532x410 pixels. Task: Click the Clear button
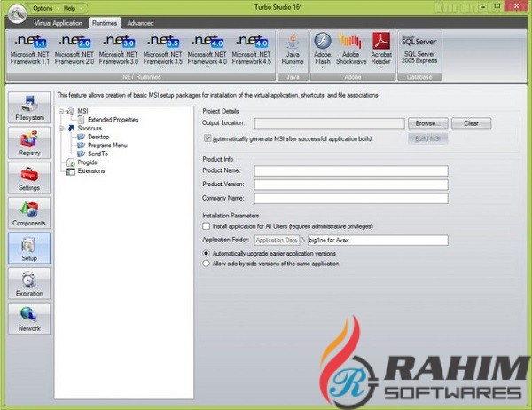(472, 123)
